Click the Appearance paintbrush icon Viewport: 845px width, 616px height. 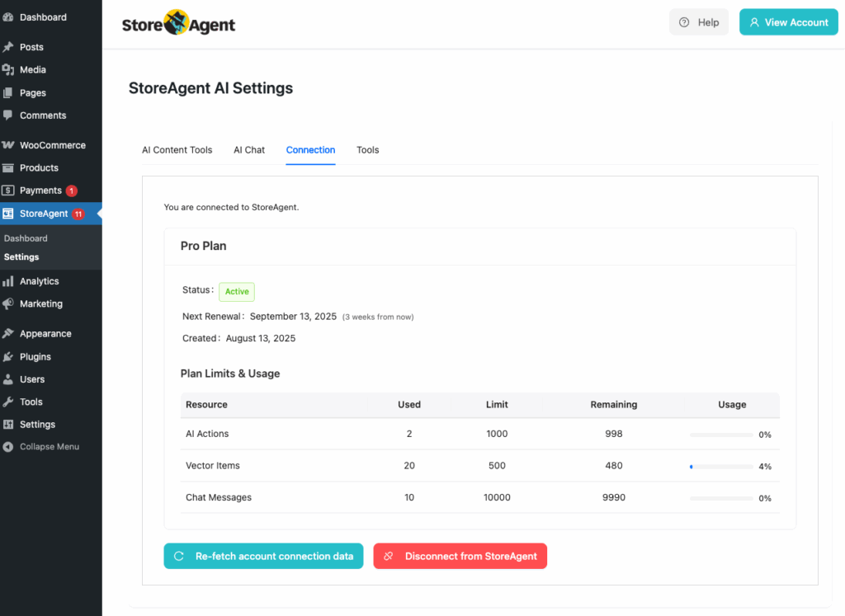(x=8, y=333)
